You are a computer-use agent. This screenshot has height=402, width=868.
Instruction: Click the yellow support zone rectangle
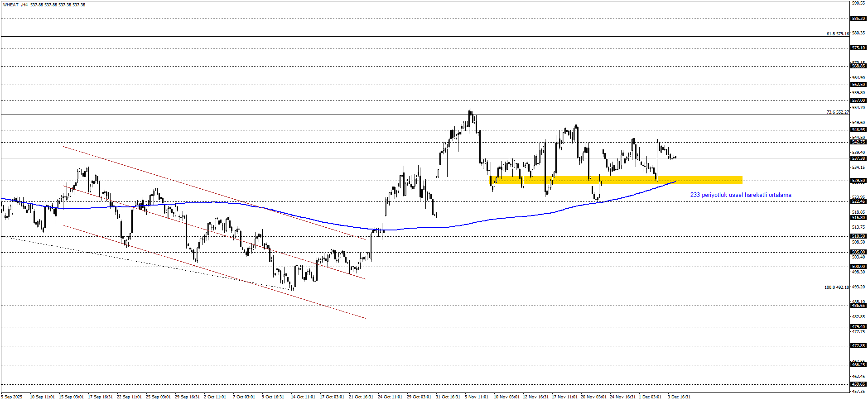(616, 180)
